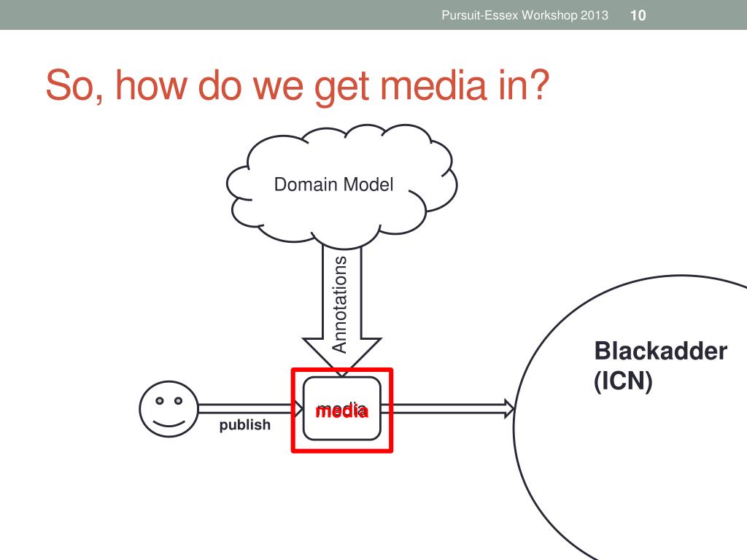Image resolution: width=747 pixels, height=560 pixels.
Task: Click the slide title "So, how do we get media in?"
Action: [x=298, y=85]
